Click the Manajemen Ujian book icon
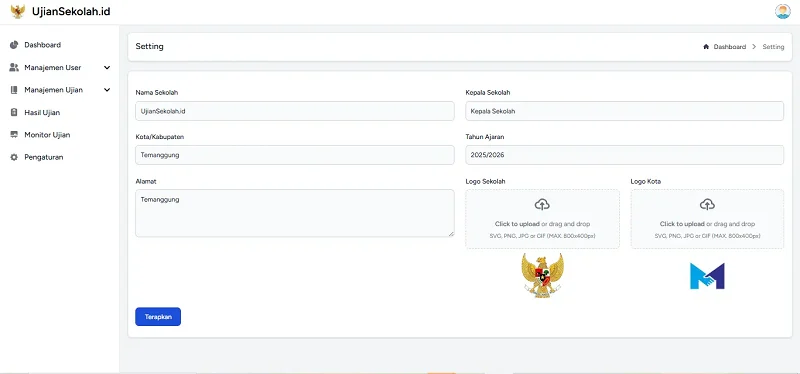Screen dimensions: 800x374 (14, 90)
